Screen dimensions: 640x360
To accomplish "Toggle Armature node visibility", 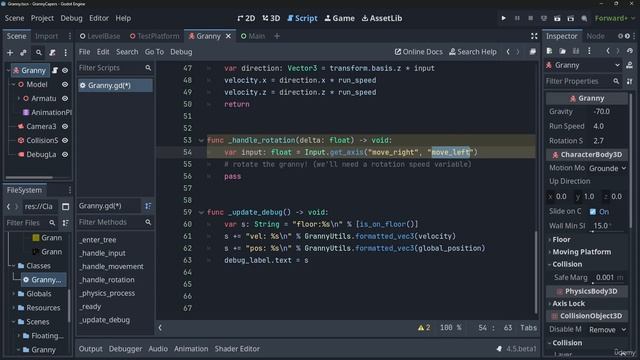I will (x=65, y=98).
